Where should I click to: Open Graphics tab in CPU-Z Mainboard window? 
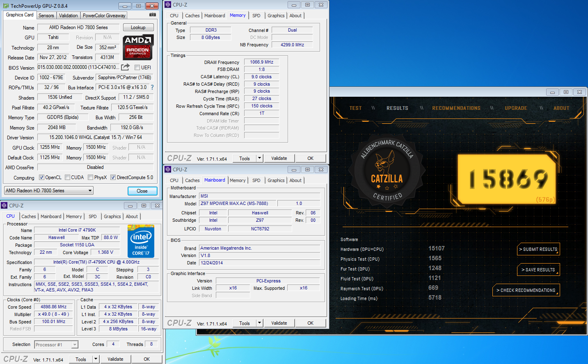(x=276, y=180)
